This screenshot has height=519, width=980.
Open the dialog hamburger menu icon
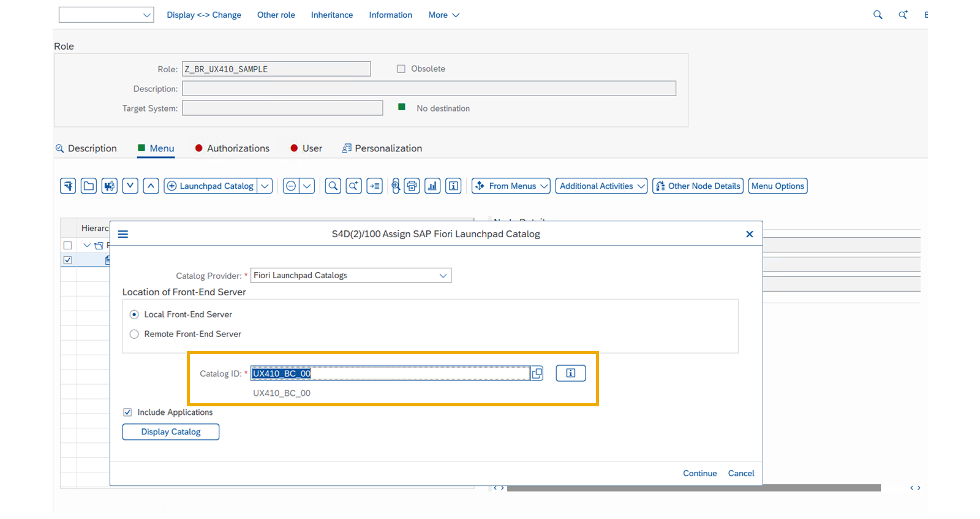pyautogui.click(x=123, y=234)
